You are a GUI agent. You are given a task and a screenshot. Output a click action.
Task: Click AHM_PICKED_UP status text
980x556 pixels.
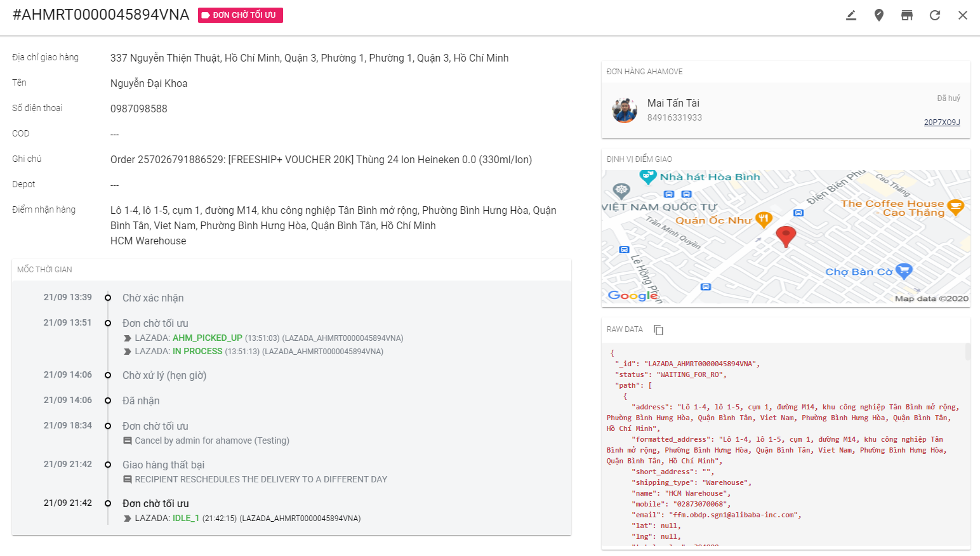click(x=208, y=338)
